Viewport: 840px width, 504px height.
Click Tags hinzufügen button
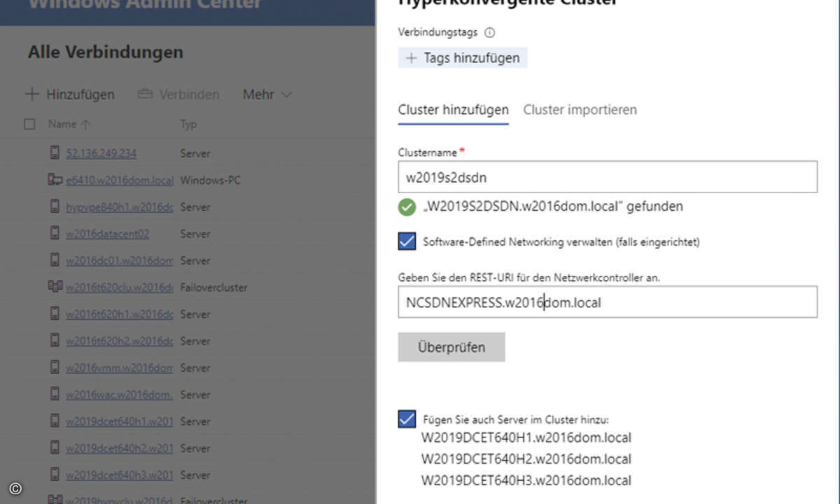[x=463, y=57]
